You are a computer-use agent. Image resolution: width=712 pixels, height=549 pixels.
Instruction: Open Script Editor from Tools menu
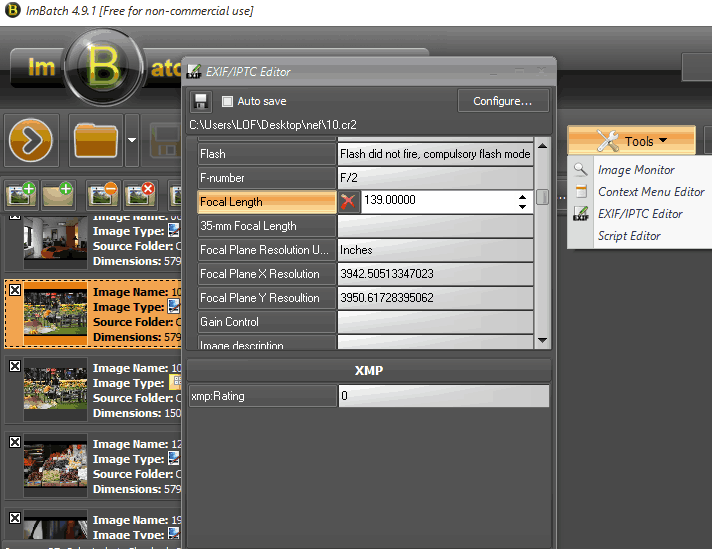(629, 236)
